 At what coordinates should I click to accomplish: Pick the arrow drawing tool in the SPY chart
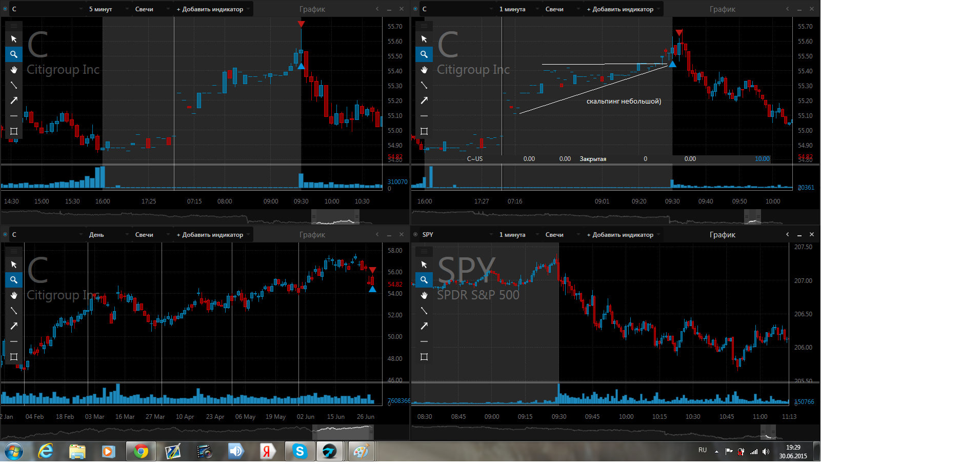(x=424, y=326)
